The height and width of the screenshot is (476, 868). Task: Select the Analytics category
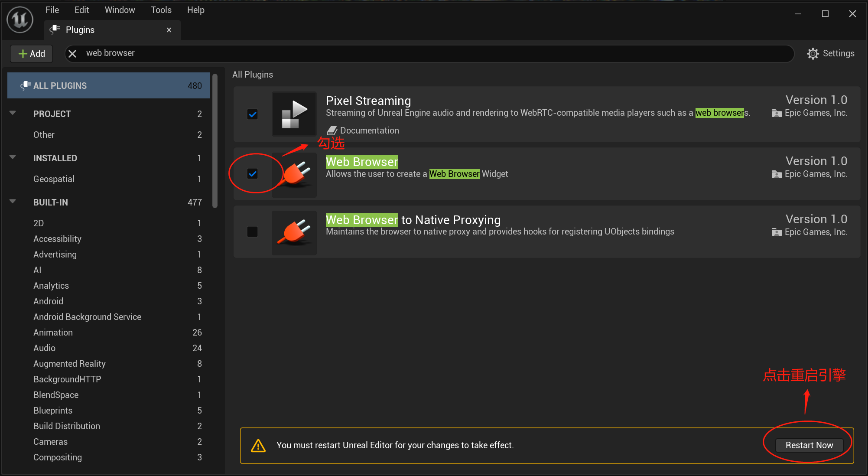[x=108, y=286]
